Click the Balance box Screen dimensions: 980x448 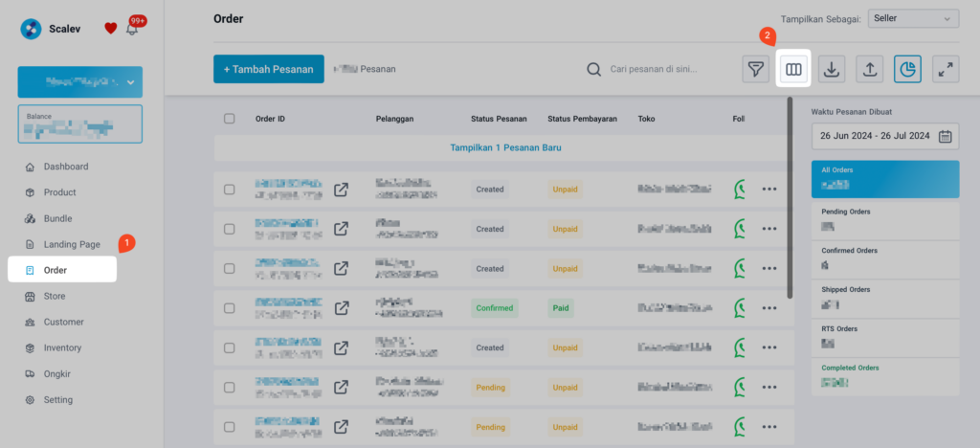point(80,123)
